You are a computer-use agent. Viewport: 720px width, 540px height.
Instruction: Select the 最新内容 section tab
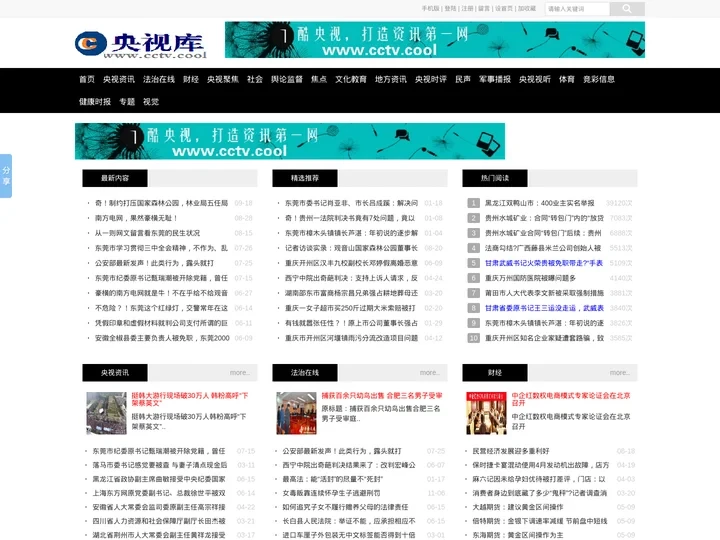(115, 178)
